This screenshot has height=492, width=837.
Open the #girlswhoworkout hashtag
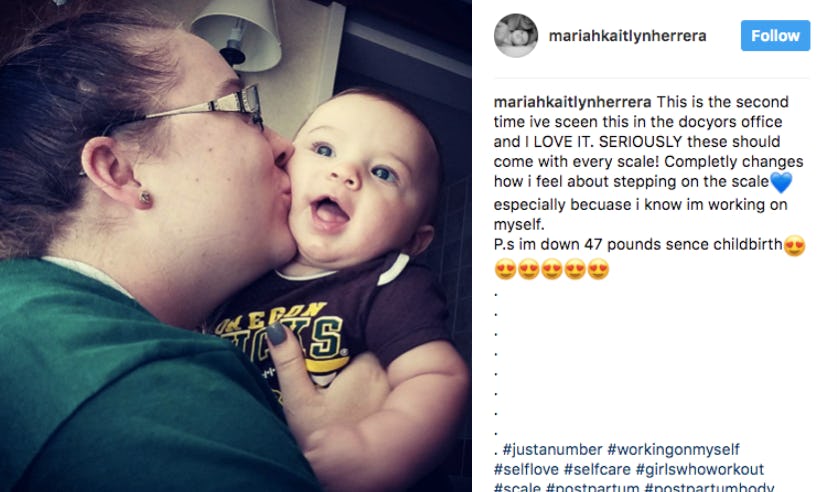(700, 469)
